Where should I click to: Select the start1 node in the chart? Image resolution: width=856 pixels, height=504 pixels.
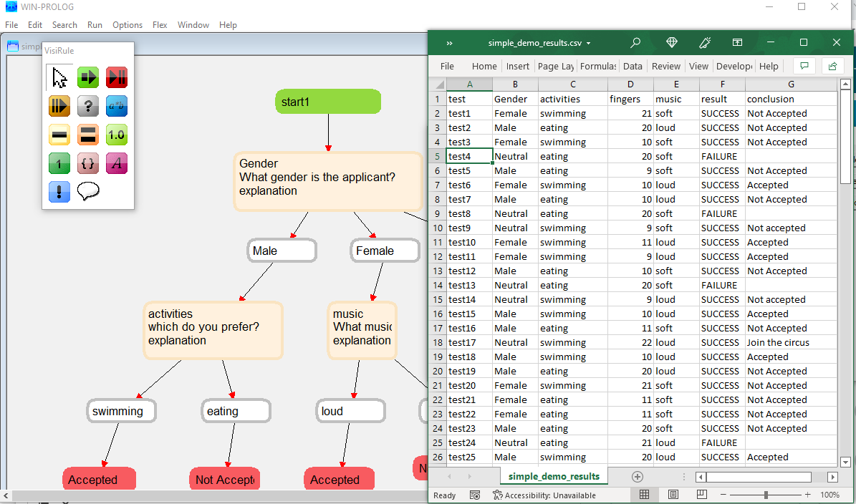pyautogui.click(x=328, y=102)
